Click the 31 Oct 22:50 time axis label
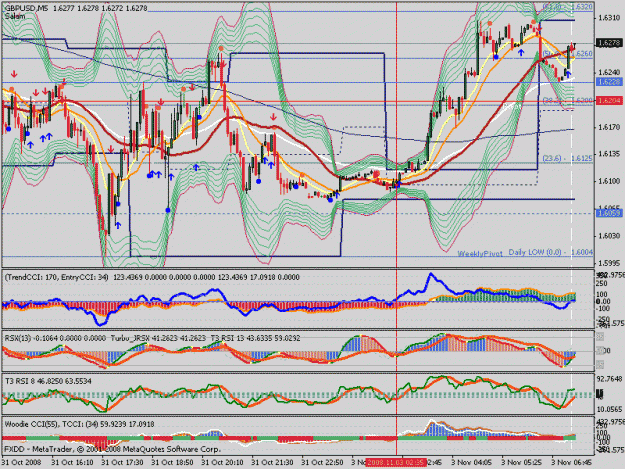Image resolution: width=625 pixels, height=469 pixels. [x=322, y=463]
